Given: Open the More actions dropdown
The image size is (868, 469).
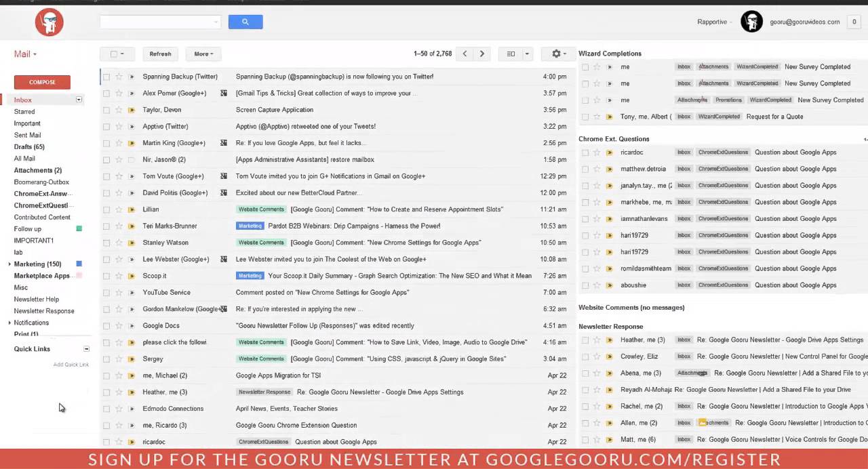Looking at the screenshot, I should (203, 54).
